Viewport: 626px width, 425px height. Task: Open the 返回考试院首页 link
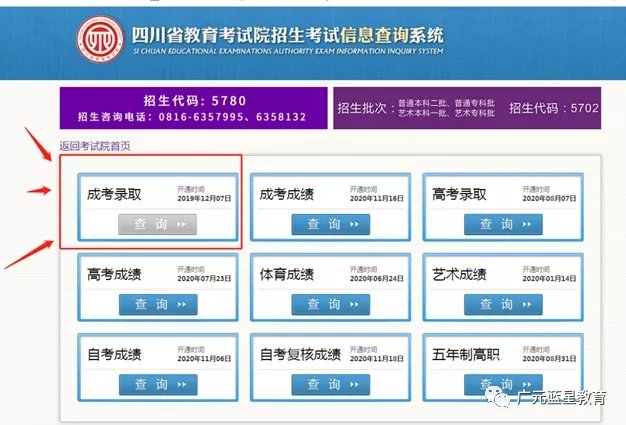point(95,146)
